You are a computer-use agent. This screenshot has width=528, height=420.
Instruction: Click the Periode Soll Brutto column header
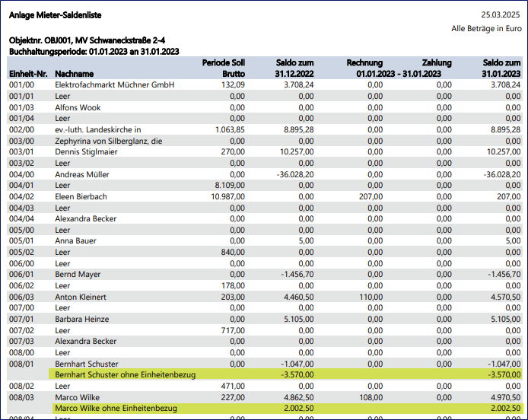(x=223, y=68)
